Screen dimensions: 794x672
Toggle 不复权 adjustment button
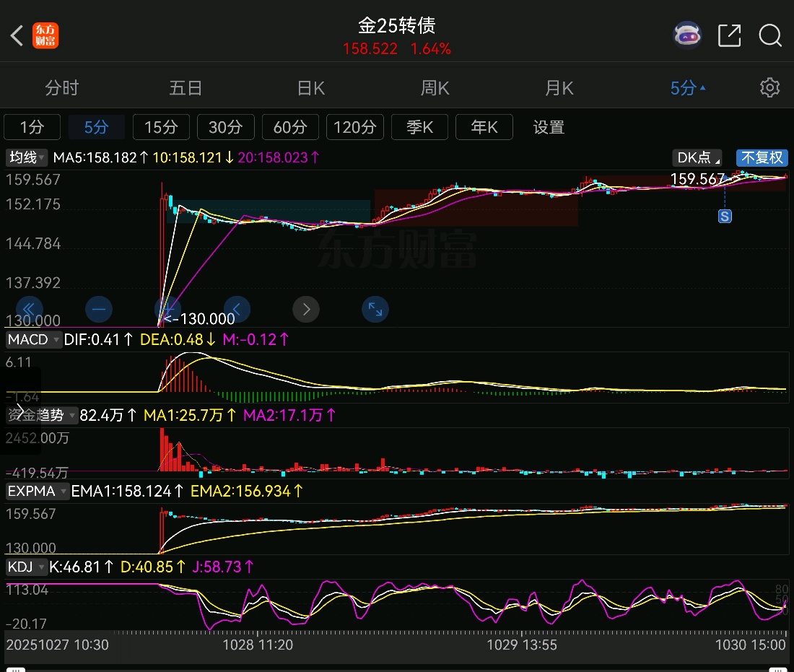762,157
